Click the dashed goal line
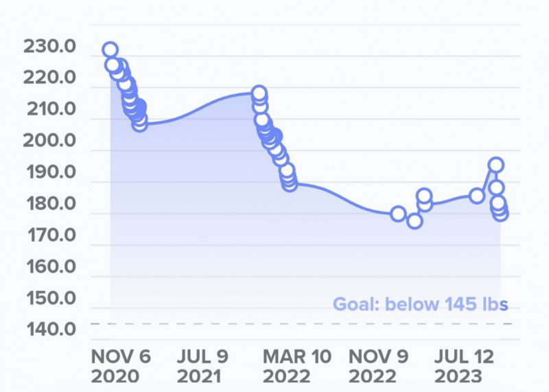The width and height of the screenshot is (549, 392). pos(274,323)
